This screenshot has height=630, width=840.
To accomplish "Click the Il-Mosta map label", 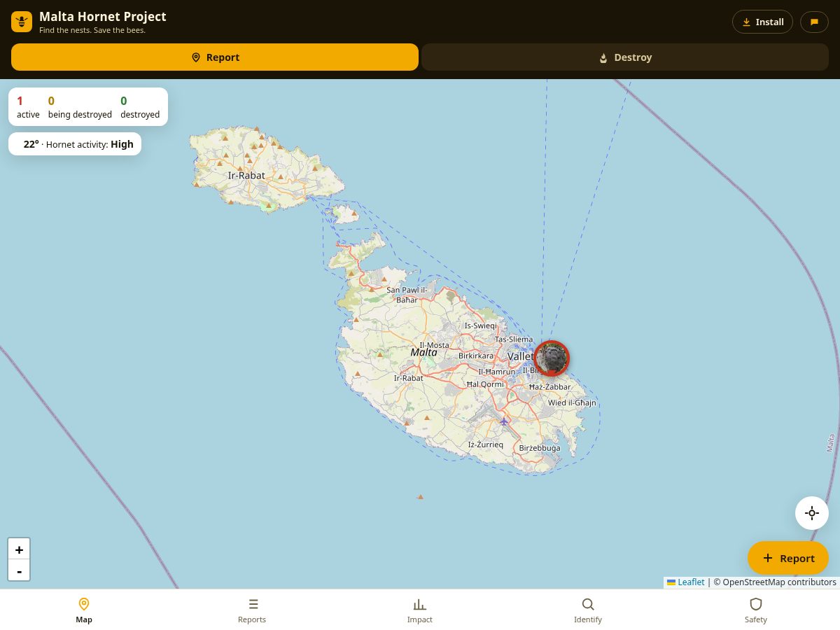I will click(x=434, y=345).
